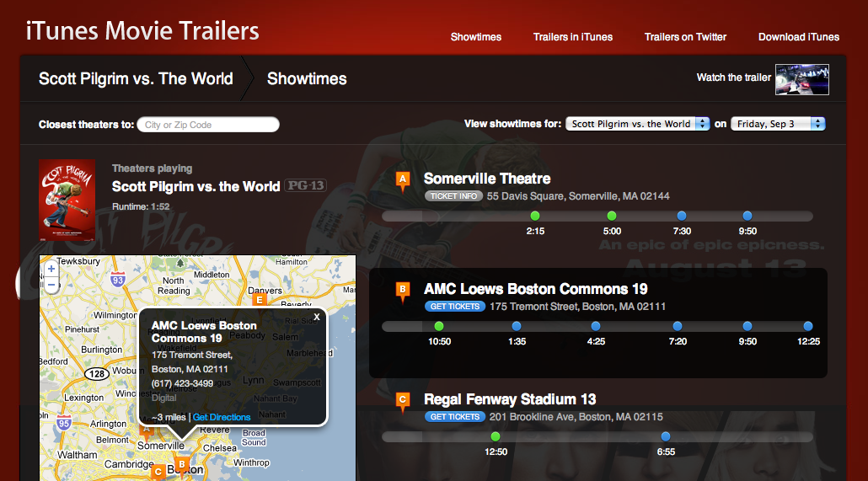The width and height of the screenshot is (868, 481).
Task: Open the Friday, Sep 3 date dropdown
Action: pos(778,124)
